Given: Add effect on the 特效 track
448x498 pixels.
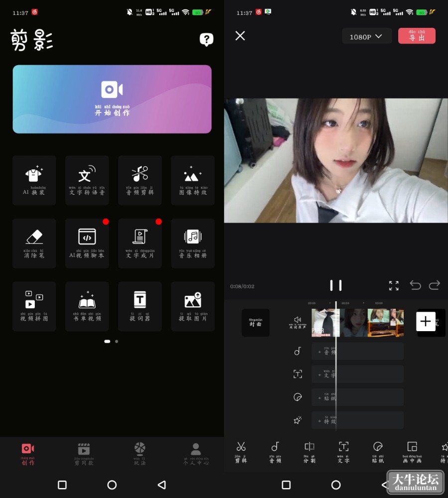Looking at the screenshot, I should pyautogui.click(x=357, y=420).
